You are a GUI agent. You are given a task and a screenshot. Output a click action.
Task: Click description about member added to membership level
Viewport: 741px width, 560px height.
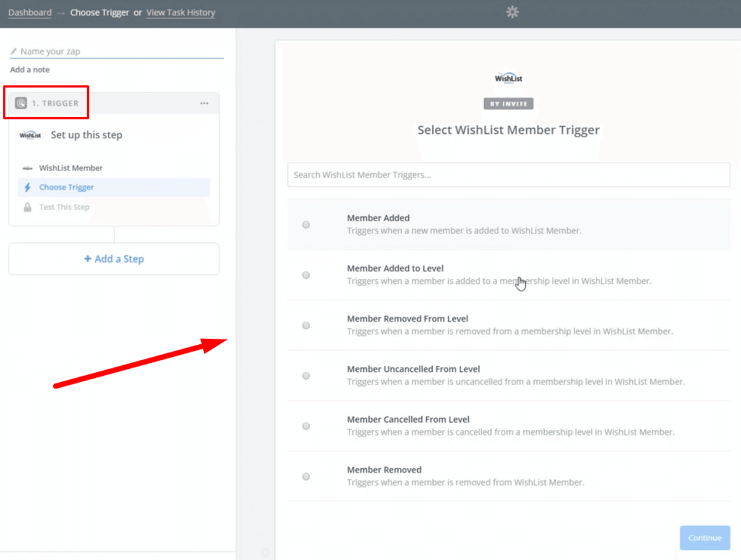click(499, 281)
